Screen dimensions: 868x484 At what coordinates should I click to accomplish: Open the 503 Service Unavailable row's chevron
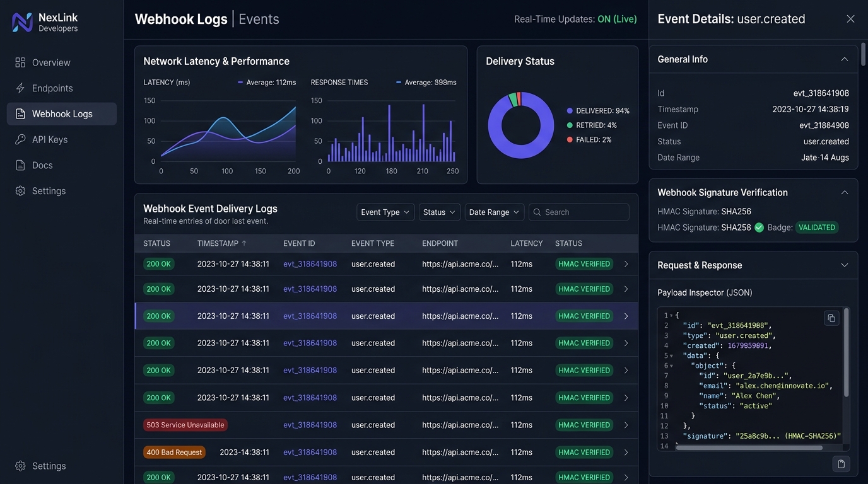click(x=626, y=425)
